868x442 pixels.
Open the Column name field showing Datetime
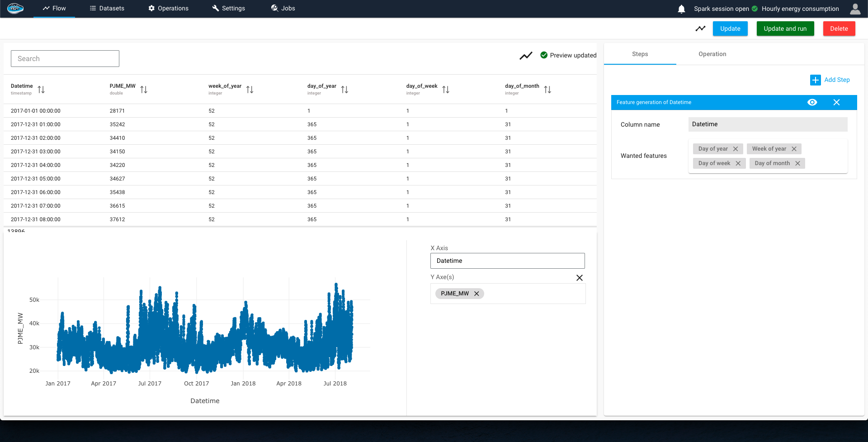coord(768,124)
